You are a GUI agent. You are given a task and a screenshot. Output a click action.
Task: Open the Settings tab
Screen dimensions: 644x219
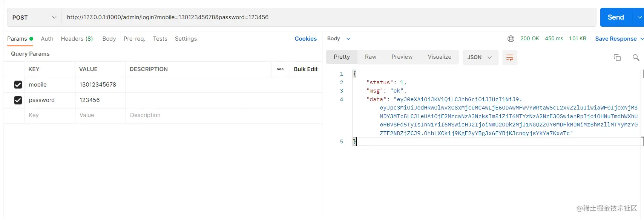pyautogui.click(x=186, y=39)
